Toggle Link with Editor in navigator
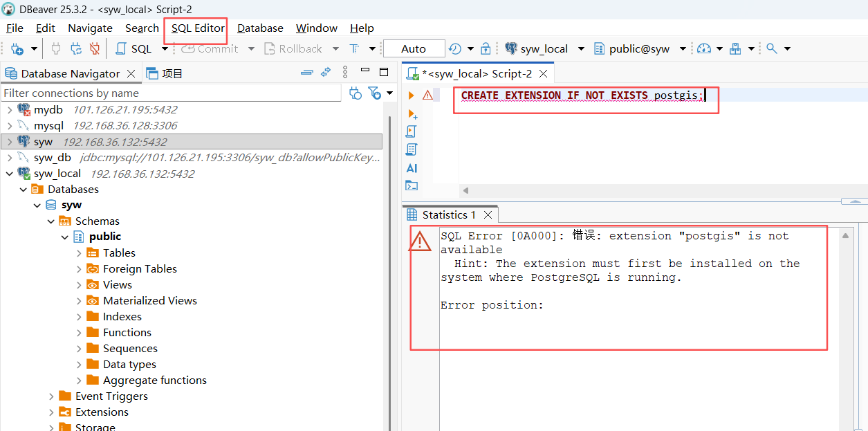The height and width of the screenshot is (431, 868). (x=326, y=73)
